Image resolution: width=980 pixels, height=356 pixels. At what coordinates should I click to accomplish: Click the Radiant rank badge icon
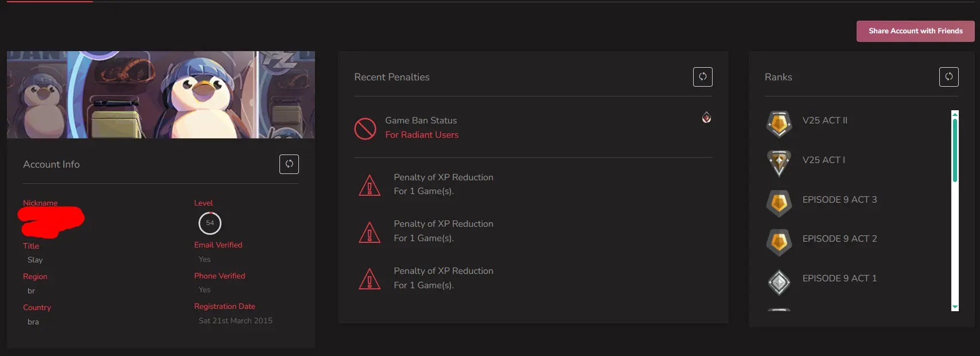pos(706,118)
